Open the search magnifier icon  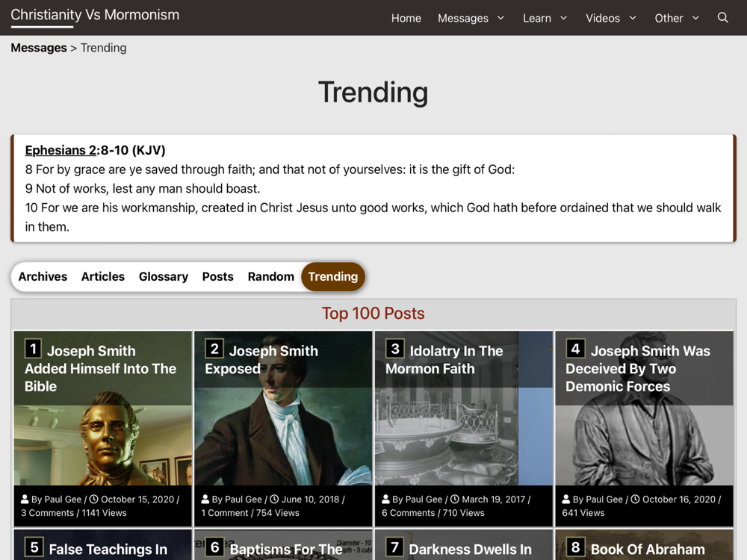tap(722, 18)
